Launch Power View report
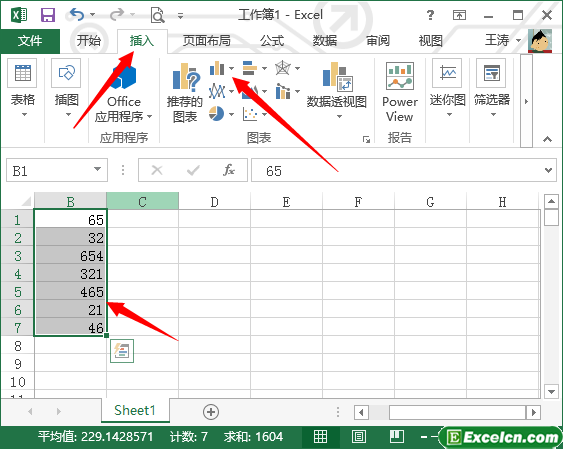This screenshot has height=449, width=563. click(400, 92)
